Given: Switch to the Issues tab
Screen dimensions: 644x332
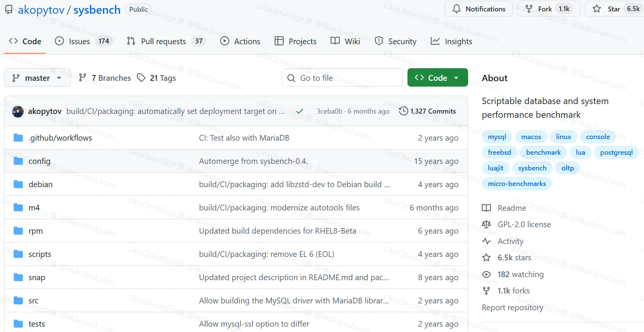Looking at the screenshot, I should coord(79,41).
